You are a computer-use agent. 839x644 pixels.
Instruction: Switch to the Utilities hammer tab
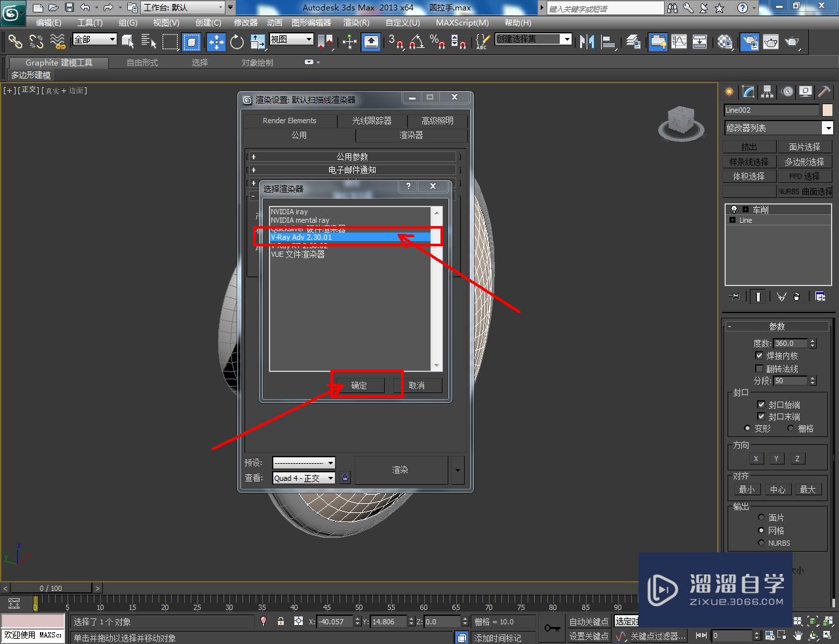824,92
